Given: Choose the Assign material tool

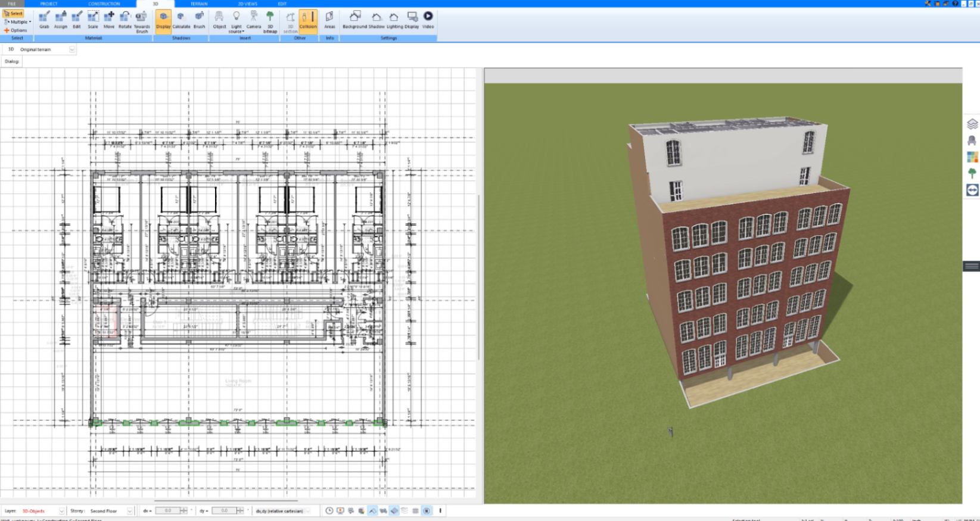Looking at the screenshot, I should pyautogui.click(x=60, y=20).
